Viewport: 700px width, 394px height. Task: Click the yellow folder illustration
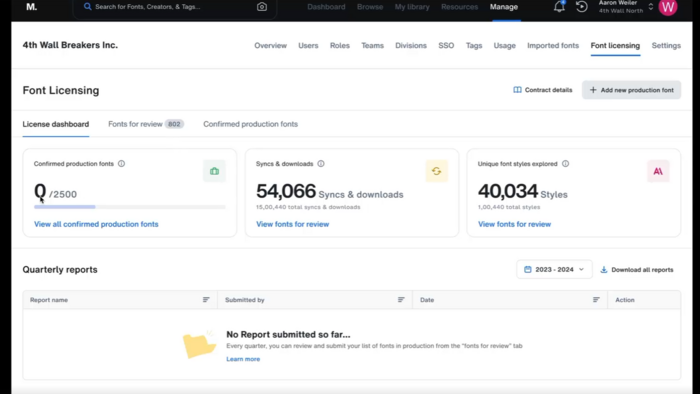199,344
